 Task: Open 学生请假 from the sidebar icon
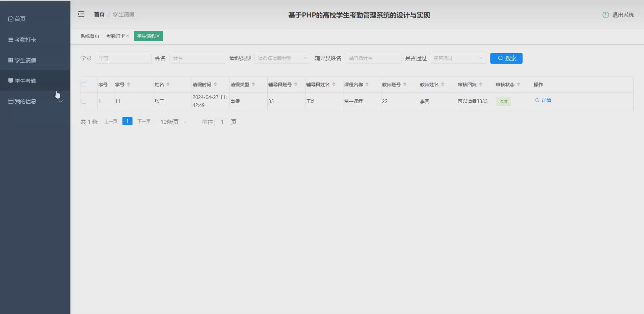(x=10, y=60)
